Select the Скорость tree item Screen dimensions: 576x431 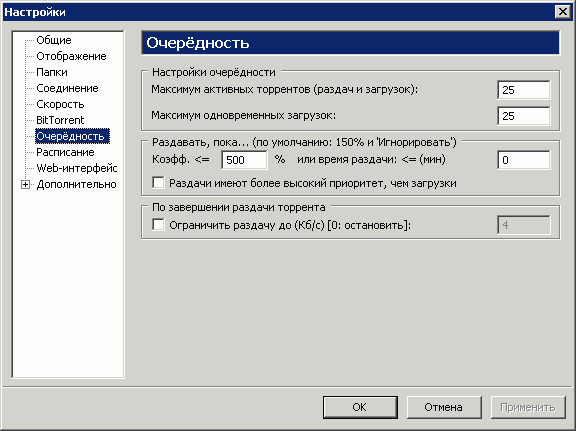(x=60, y=104)
